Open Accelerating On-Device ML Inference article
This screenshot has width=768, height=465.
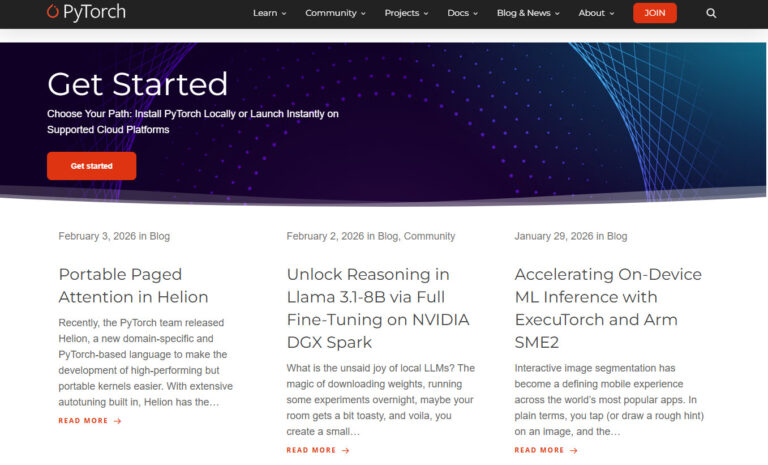(607, 297)
